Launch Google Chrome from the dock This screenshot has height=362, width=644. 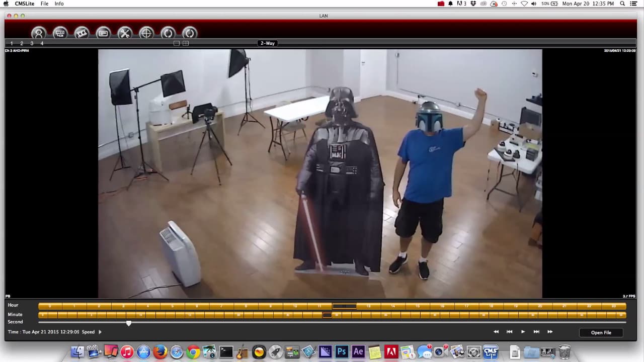[193, 351]
